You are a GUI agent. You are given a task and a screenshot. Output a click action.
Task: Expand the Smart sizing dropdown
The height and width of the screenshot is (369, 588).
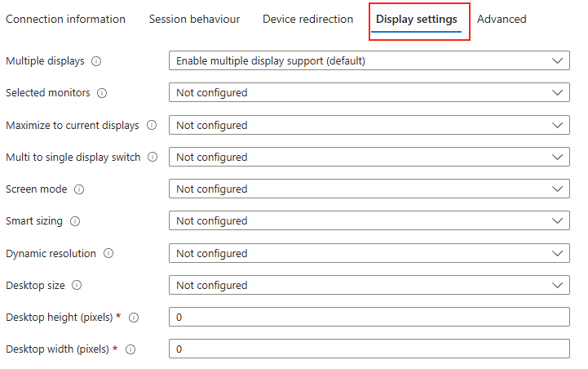coord(369,220)
